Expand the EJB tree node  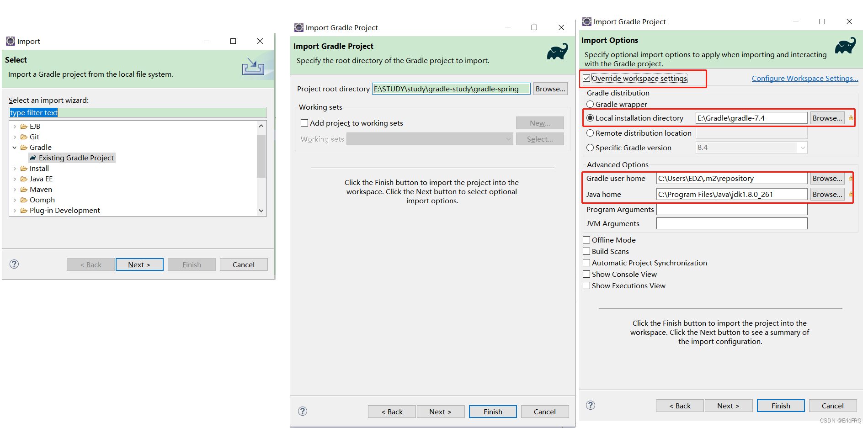pyautogui.click(x=15, y=127)
